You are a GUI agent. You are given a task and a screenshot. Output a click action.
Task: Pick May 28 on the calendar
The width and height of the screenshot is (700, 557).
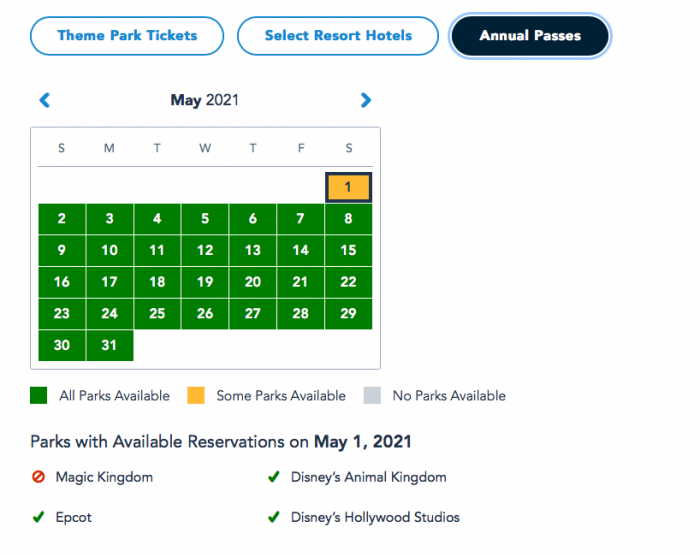coord(300,314)
